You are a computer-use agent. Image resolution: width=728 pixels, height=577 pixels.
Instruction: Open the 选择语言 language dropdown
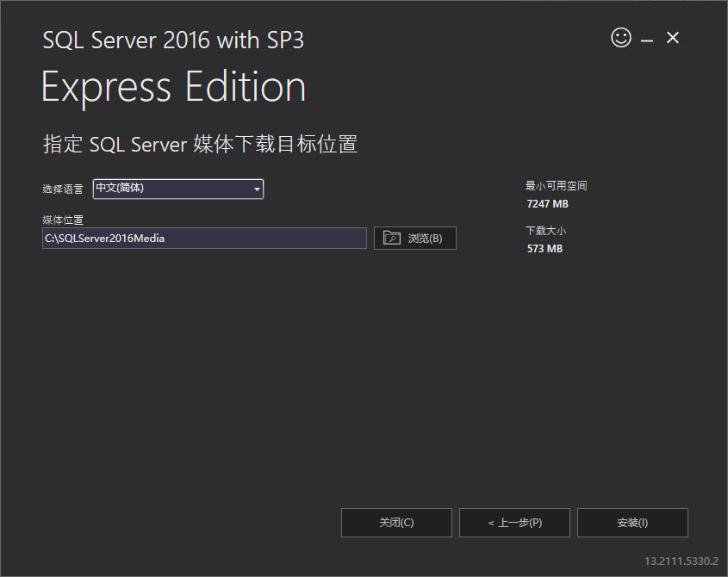[178, 189]
